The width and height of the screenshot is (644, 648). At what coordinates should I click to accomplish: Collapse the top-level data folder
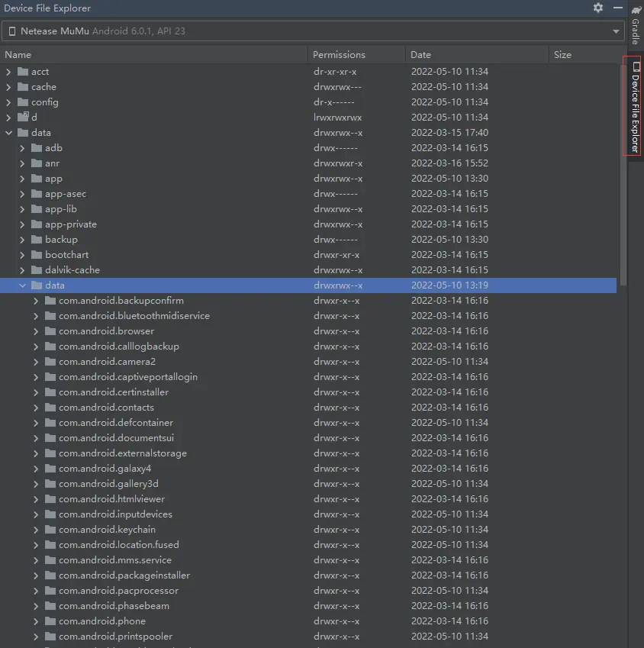coord(9,133)
